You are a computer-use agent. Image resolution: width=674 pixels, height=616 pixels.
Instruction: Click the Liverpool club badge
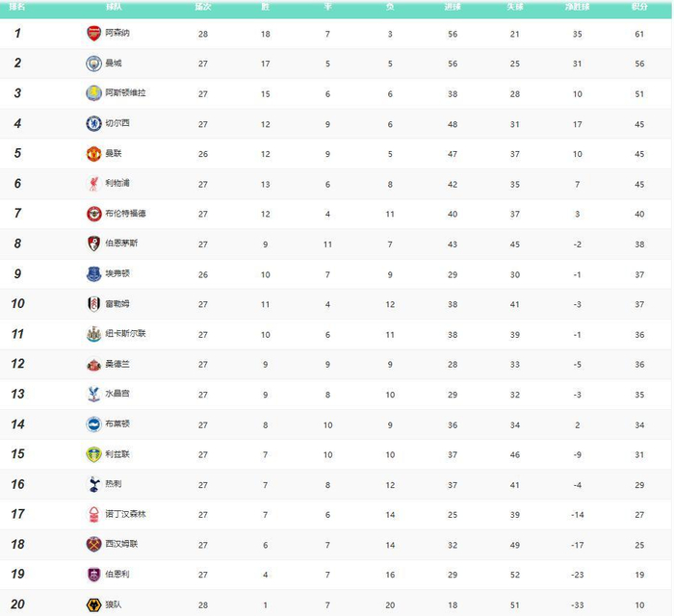click(x=93, y=183)
